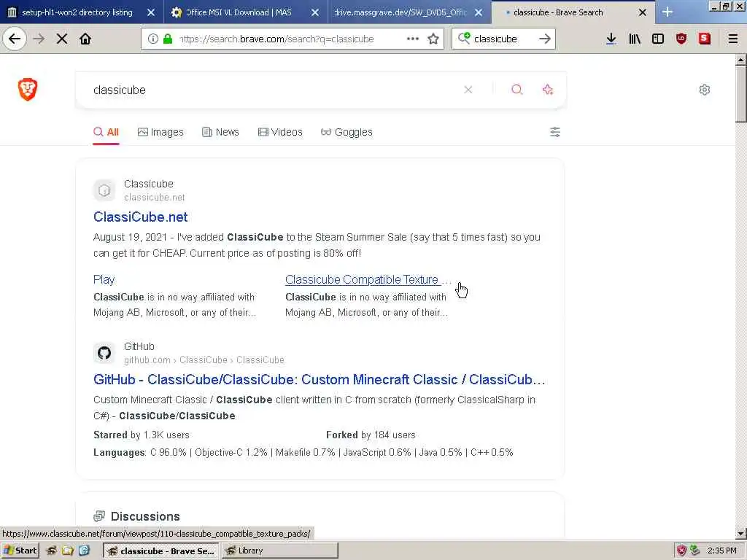Submit toolbar search with the arrow
This screenshot has height=560, width=747.
[544, 39]
